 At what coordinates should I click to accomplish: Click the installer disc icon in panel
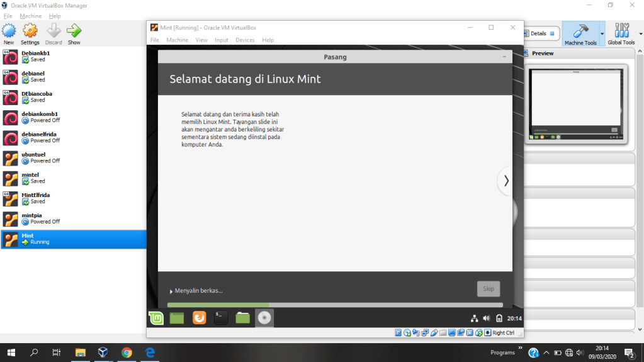click(264, 318)
